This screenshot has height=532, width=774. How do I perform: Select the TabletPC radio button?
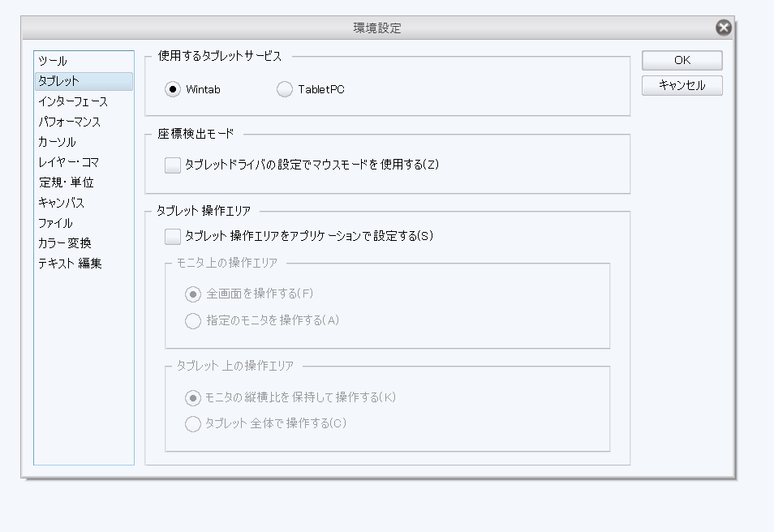[285, 89]
